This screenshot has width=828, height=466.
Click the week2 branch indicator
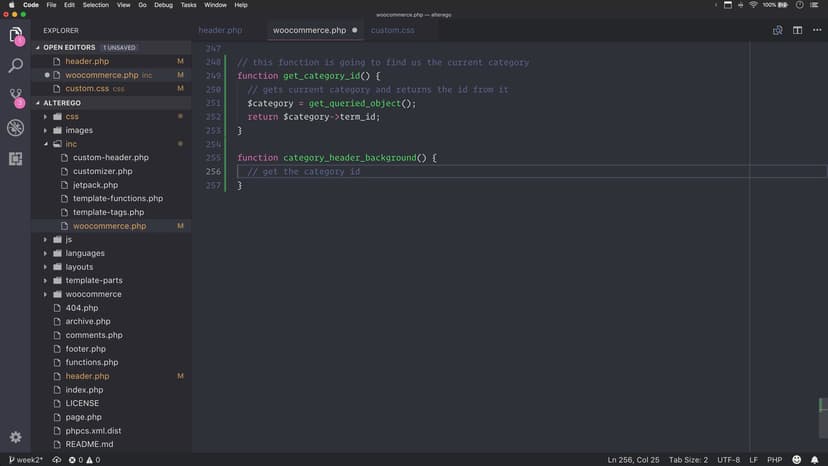click(x=26, y=459)
